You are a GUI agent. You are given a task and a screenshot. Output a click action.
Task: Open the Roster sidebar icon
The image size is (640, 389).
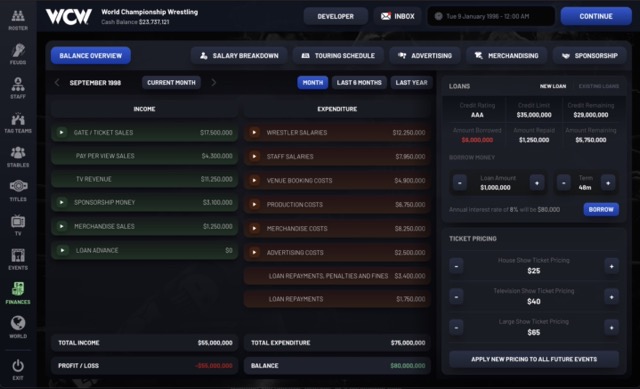pyautogui.click(x=18, y=16)
